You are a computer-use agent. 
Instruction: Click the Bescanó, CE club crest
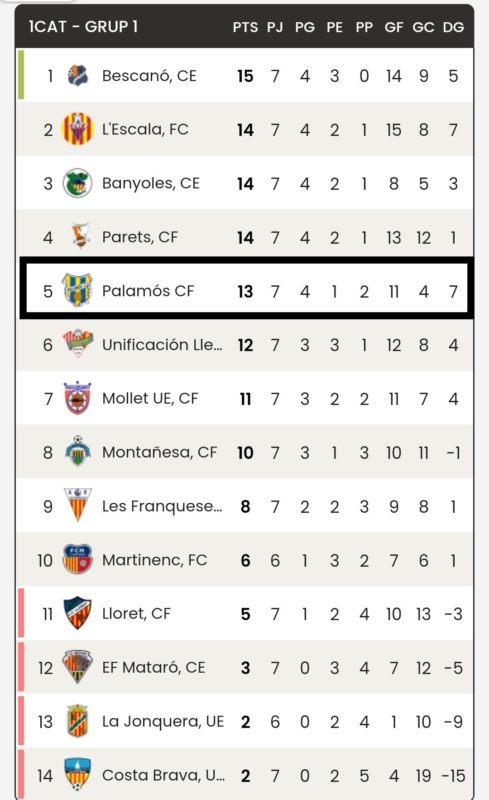78,76
